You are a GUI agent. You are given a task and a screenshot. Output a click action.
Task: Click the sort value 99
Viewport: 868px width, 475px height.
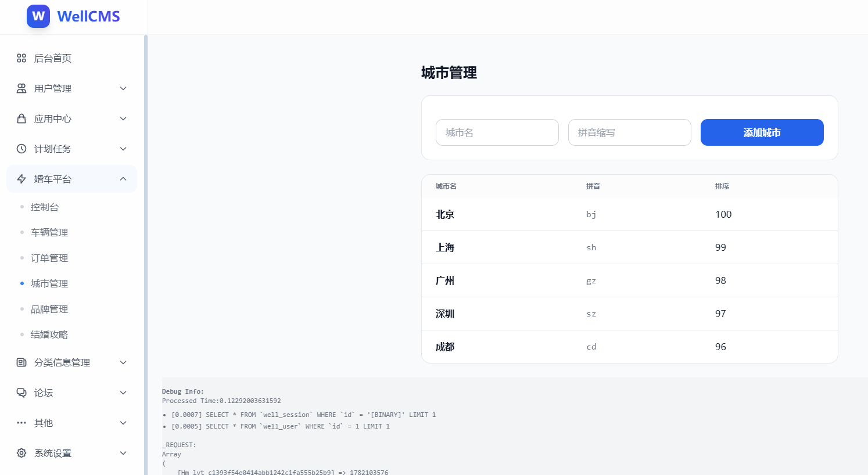click(x=720, y=247)
